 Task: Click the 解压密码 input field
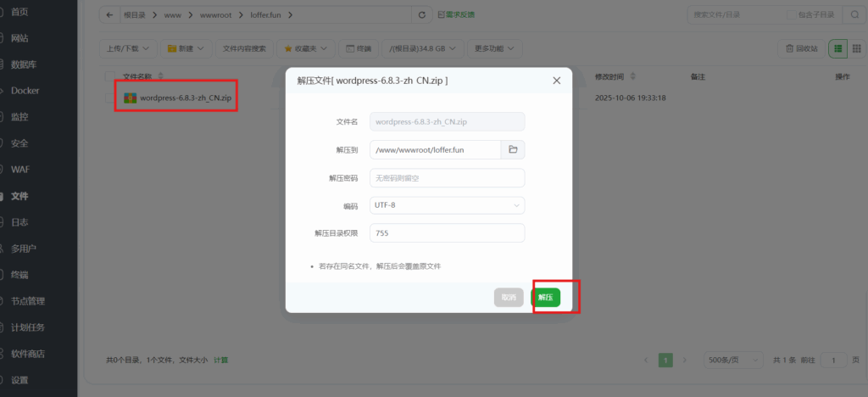click(448, 178)
